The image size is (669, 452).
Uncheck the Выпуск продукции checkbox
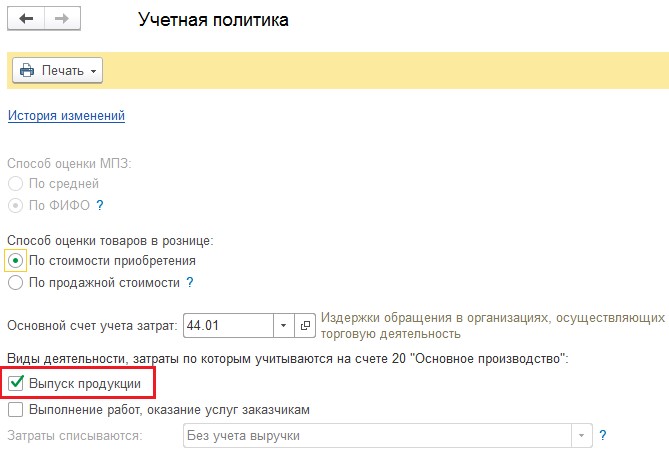[16, 382]
